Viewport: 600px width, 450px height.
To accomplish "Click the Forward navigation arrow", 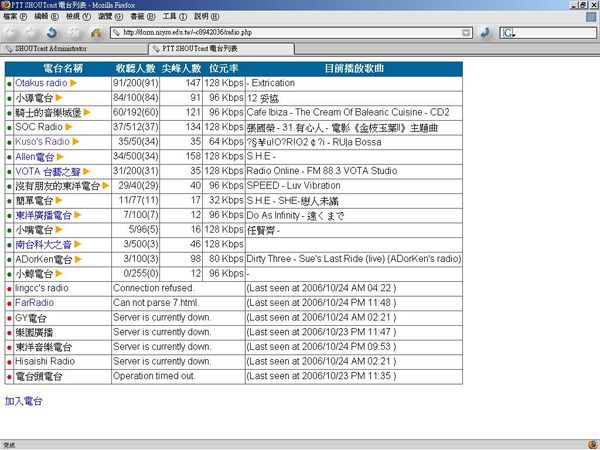I will [31, 33].
